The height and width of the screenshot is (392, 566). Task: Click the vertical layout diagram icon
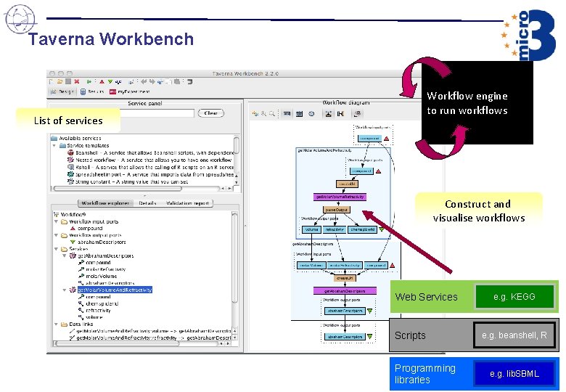[x=328, y=114]
